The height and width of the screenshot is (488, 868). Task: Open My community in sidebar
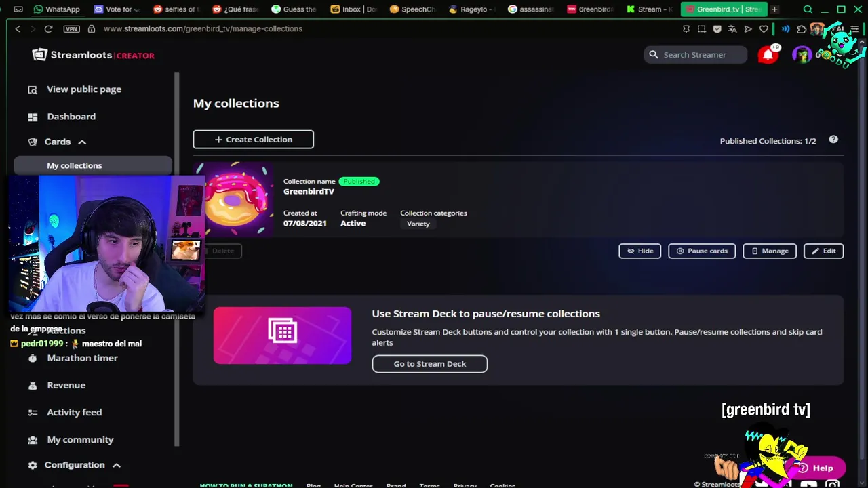click(80, 440)
